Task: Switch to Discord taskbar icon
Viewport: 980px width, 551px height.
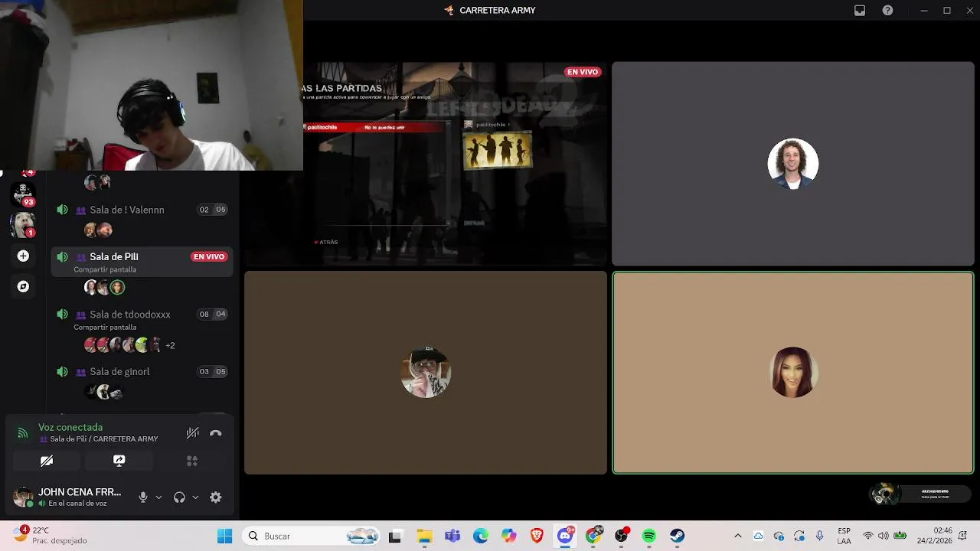Action: click(x=565, y=536)
